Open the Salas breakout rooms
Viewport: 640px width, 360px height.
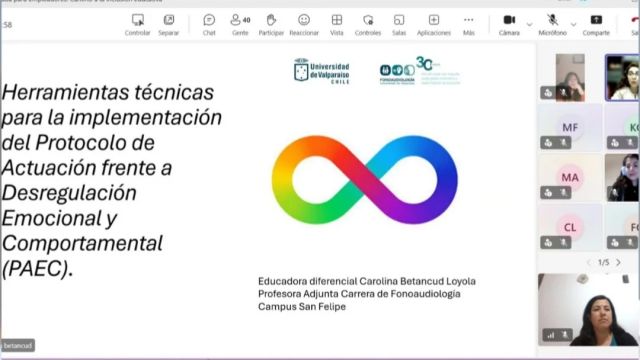pyautogui.click(x=399, y=24)
